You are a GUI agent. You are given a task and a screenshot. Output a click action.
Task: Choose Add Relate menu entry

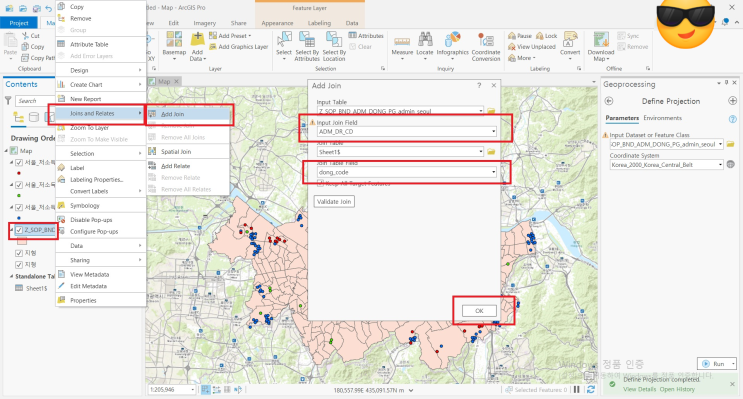point(189,166)
